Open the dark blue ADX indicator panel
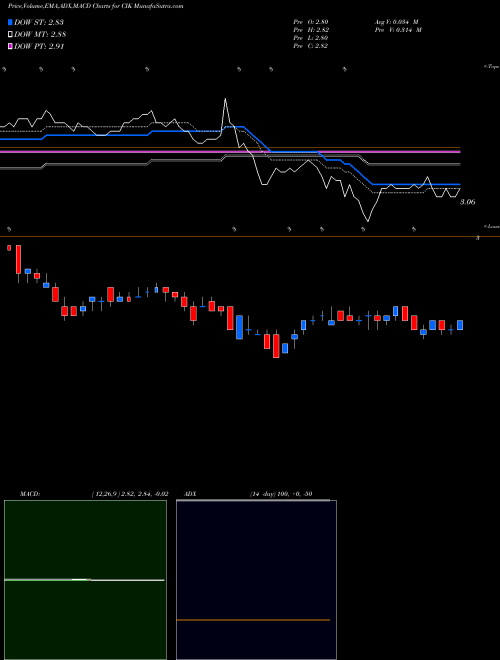The height and width of the screenshot is (660, 500). [256, 580]
